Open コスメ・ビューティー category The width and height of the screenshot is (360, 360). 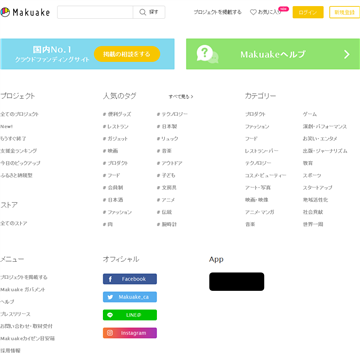(x=266, y=175)
